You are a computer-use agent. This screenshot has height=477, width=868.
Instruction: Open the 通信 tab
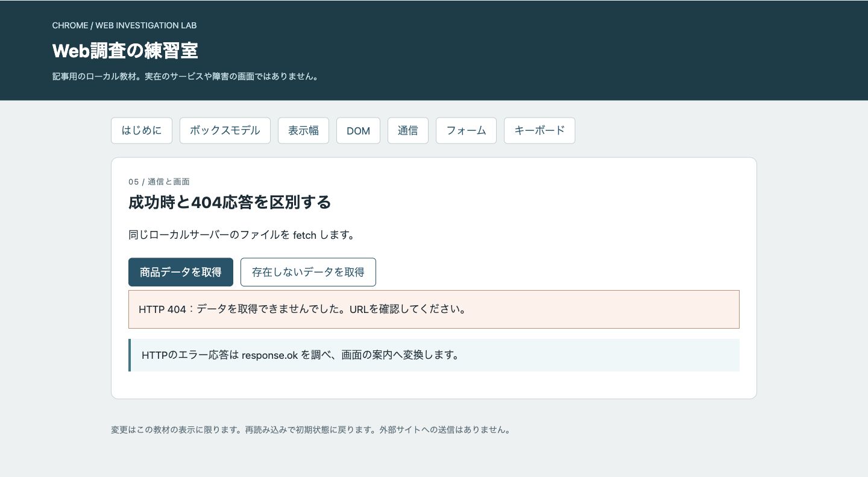[x=408, y=130]
